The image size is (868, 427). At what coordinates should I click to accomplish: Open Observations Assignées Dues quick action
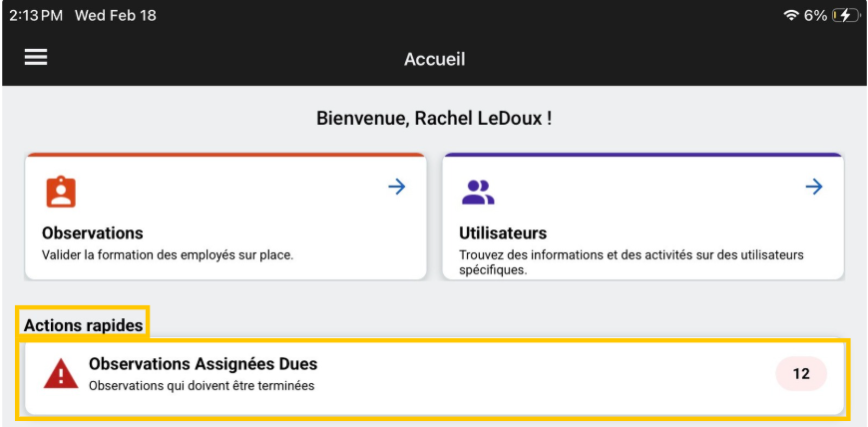point(203,364)
